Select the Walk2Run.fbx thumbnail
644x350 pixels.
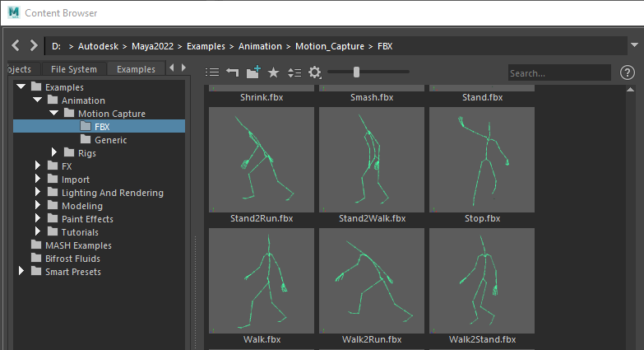click(372, 281)
